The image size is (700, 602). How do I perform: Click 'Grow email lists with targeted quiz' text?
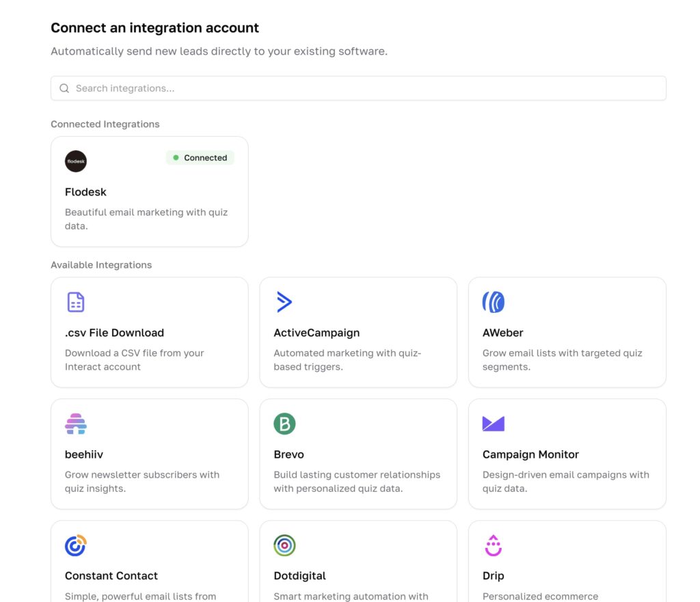pyautogui.click(x=562, y=353)
